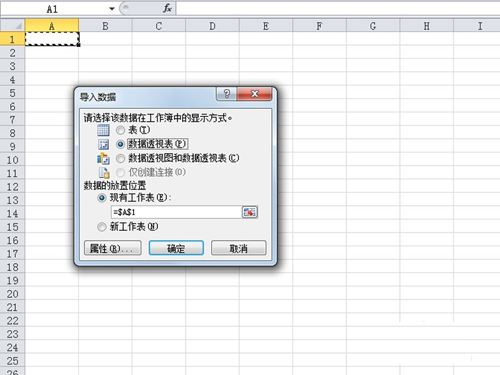Close the 导入数据 dialog
This screenshot has width=500, height=375.
[x=255, y=94]
